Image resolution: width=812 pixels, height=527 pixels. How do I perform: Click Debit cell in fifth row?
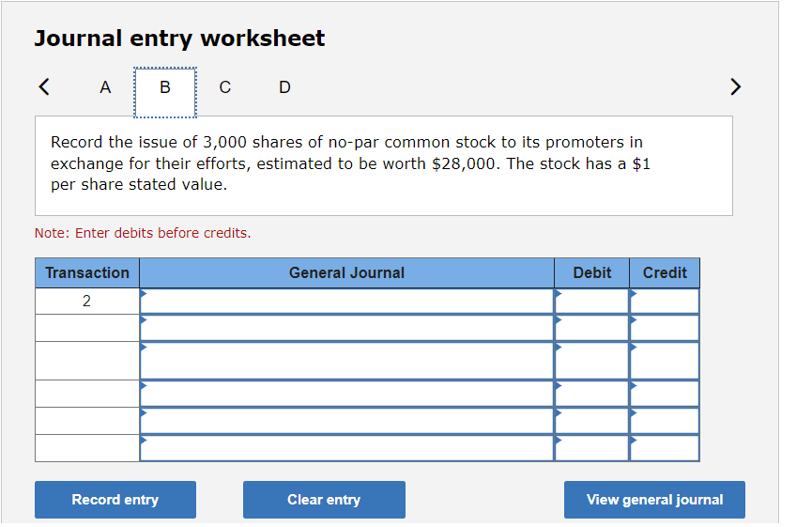[x=591, y=421]
